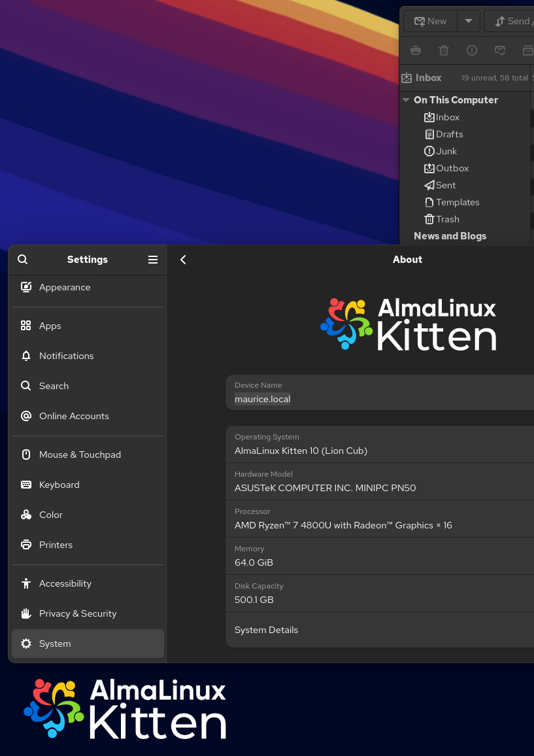Open Accessibility settings
Image resolution: width=534 pixels, height=756 pixels.
tap(88, 583)
